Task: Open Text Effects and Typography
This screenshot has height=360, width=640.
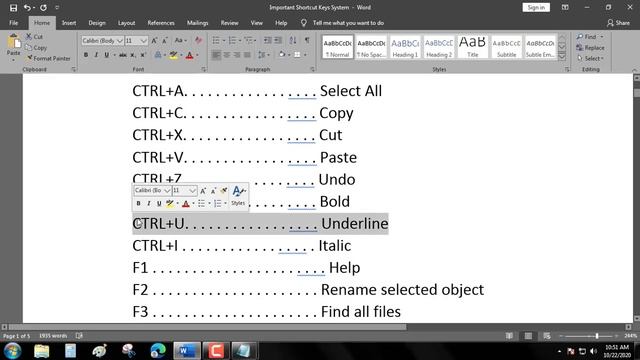Action: (158, 55)
